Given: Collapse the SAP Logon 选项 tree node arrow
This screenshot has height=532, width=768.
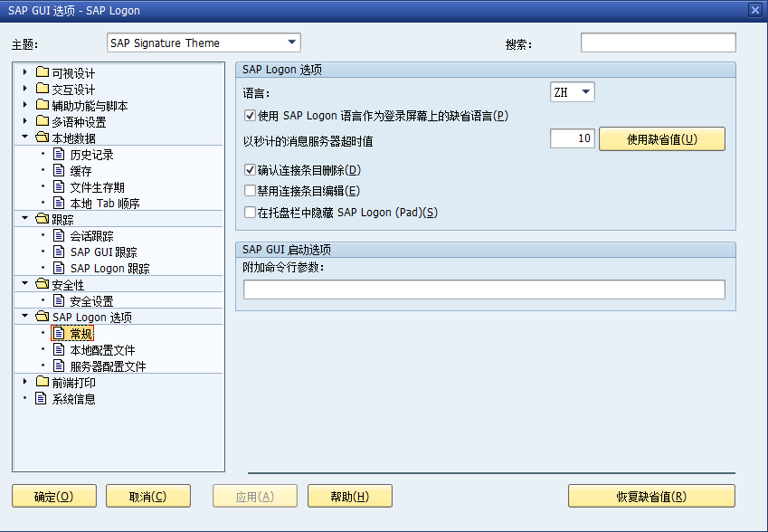Looking at the screenshot, I should tap(25, 316).
